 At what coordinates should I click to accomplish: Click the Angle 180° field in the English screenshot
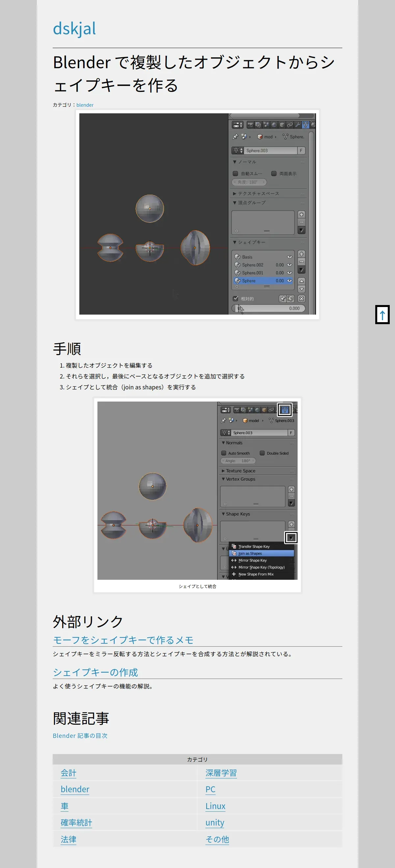click(238, 461)
